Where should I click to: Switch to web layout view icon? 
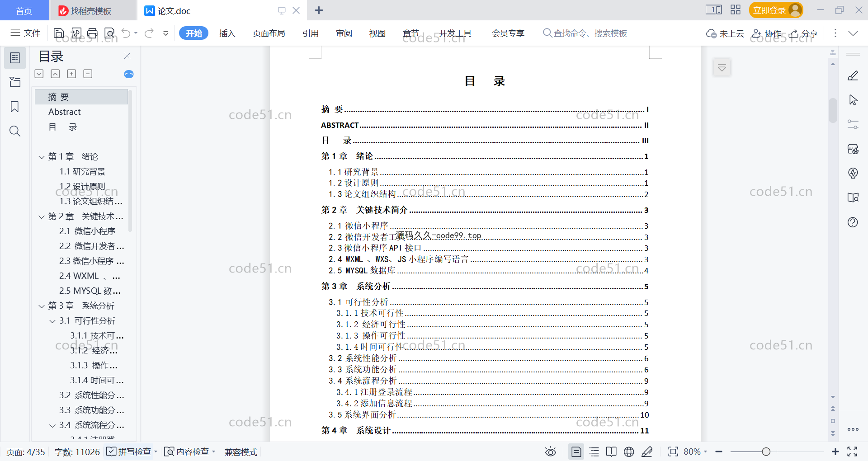629,452
